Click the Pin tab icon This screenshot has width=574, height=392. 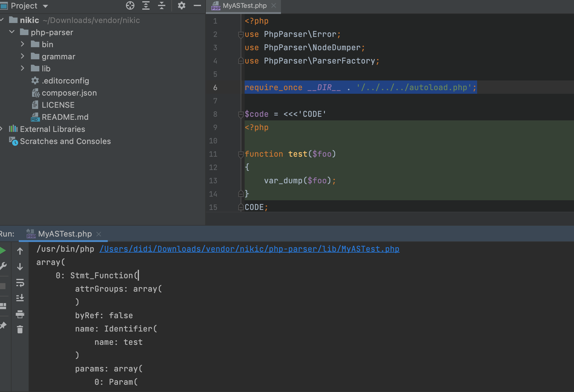pos(3,325)
